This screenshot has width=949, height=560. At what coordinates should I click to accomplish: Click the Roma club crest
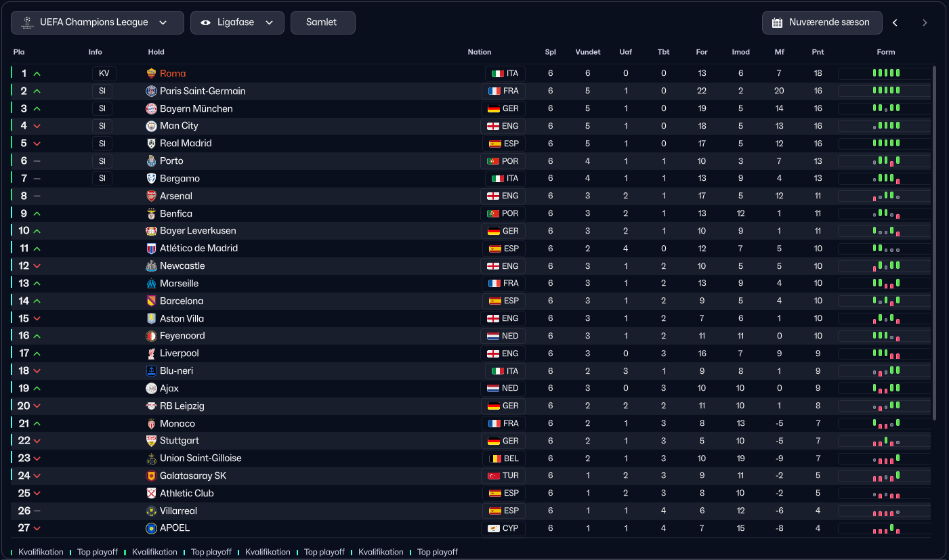click(x=152, y=73)
